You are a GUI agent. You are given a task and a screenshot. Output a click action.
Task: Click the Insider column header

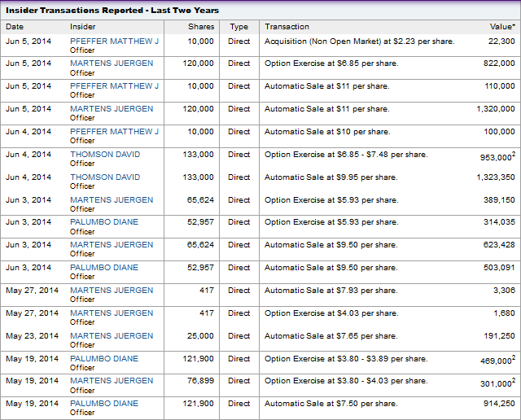(x=83, y=27)
